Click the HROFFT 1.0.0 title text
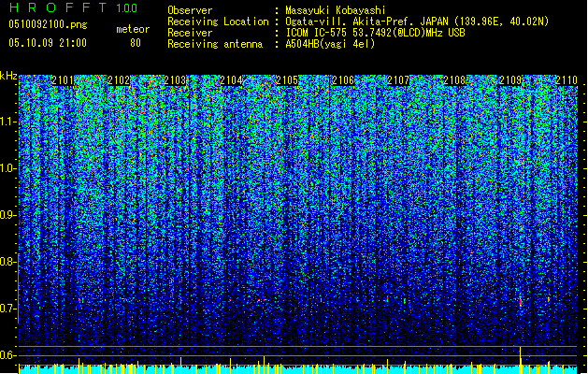This screenshot has height=374, width=588. (x=73, y=7)
